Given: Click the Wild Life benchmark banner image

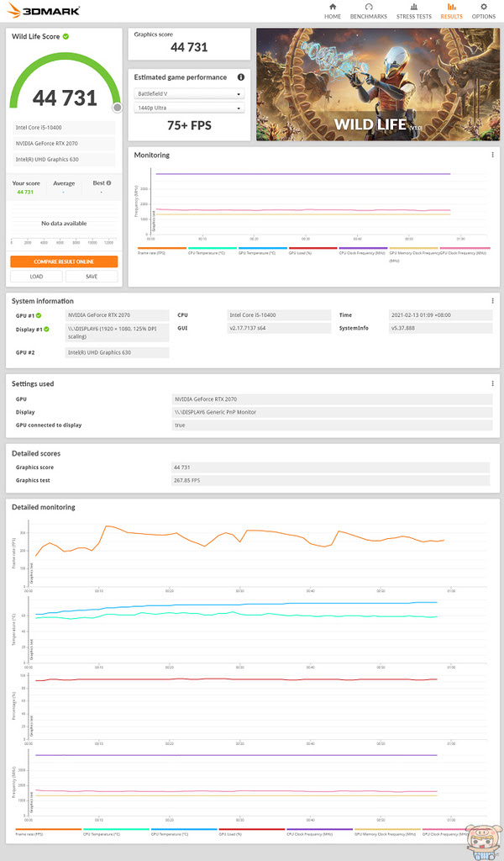Looking at the screenshot, I should 378,84.
